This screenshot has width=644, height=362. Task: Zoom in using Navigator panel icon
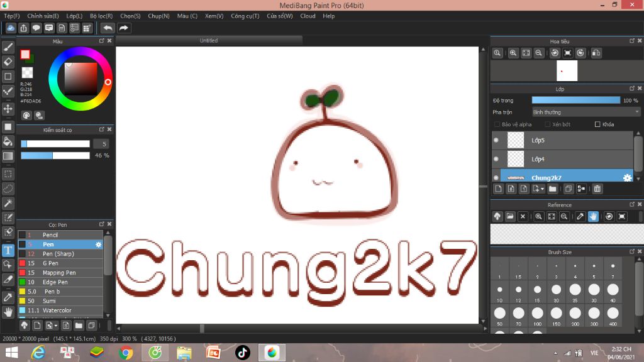point(513,53)
